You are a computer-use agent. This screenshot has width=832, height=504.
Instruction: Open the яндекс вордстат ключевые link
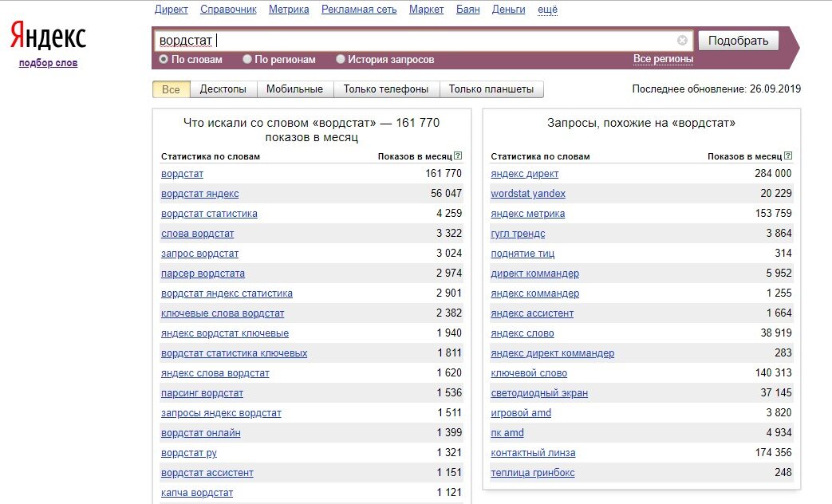(225, 333)
